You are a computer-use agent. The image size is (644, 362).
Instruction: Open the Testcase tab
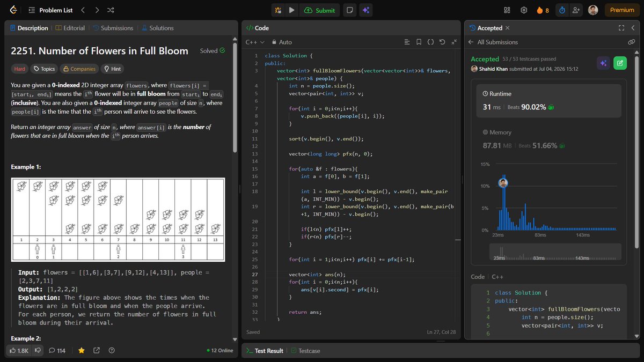click(305, 351)
